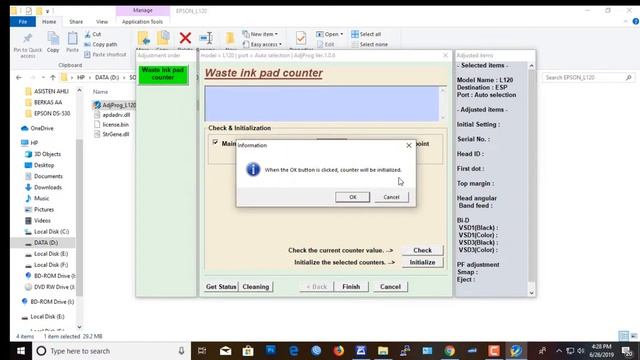This screenshot has width=640, height=360.
Task: Open Explorer help with the question mark icon
Action: pyautogui.click(x=636, y=21)
